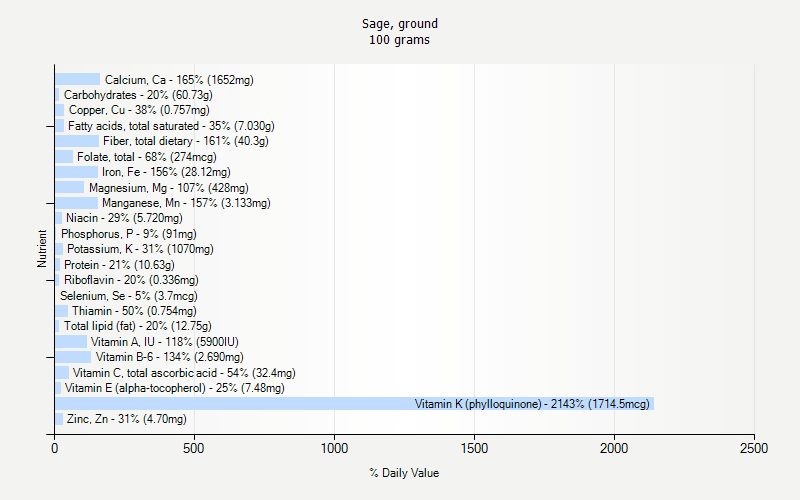Click the '% Daily Value' axis title
Screen dimensions: 800x500
pos(404,473)
